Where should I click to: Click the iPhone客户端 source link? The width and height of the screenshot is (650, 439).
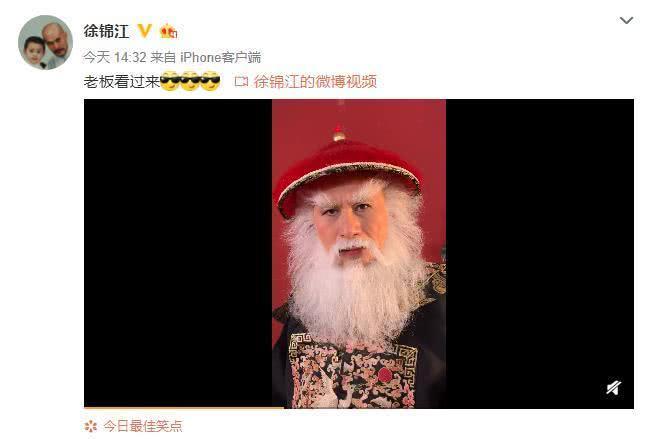[x=220, y=57]
